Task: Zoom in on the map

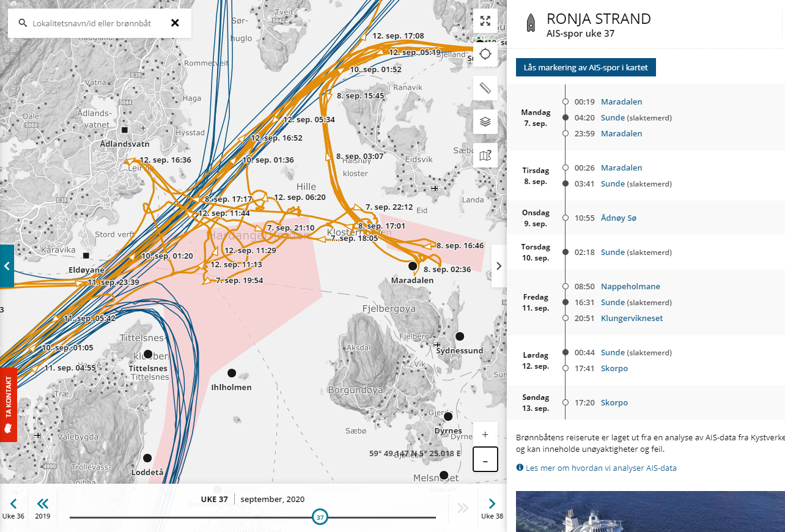Action: (x=485, y=435)
